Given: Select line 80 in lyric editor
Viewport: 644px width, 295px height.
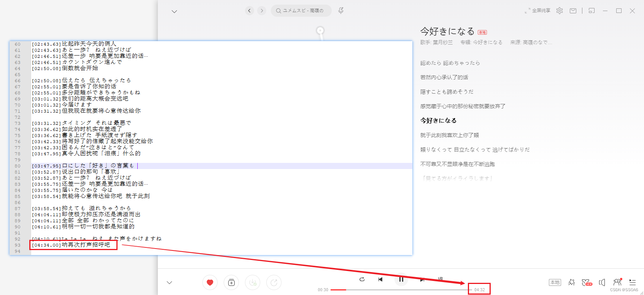Looking at the screenshot, I should coord(222,166).
